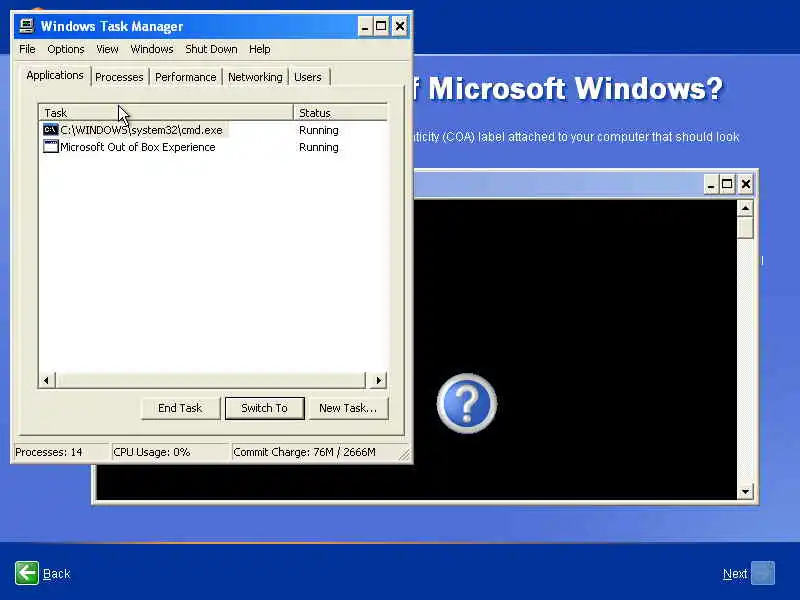Open the Shut Down menu
Image resolution: width=800 pixels, height=600 pixels.
pos(211,49)
